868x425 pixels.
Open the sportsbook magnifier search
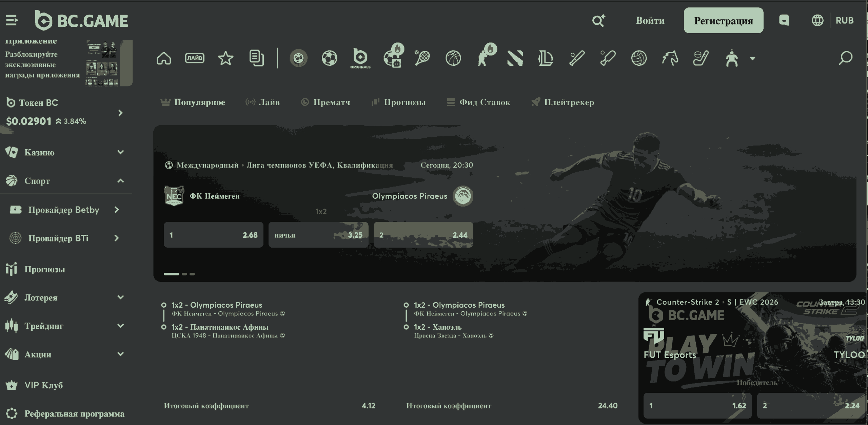tap(846, 58)
